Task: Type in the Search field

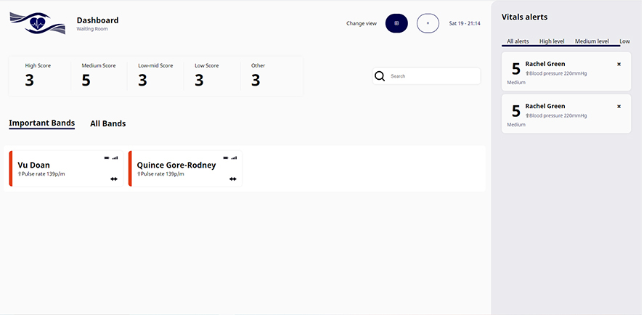Action: [432, 76]
